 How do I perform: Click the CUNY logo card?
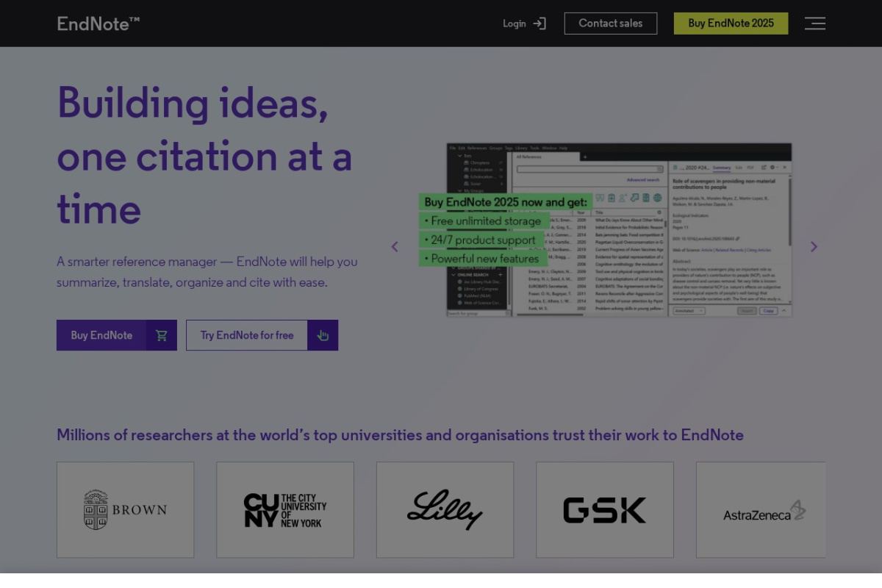pyautogui.click(x=285, y=509)
